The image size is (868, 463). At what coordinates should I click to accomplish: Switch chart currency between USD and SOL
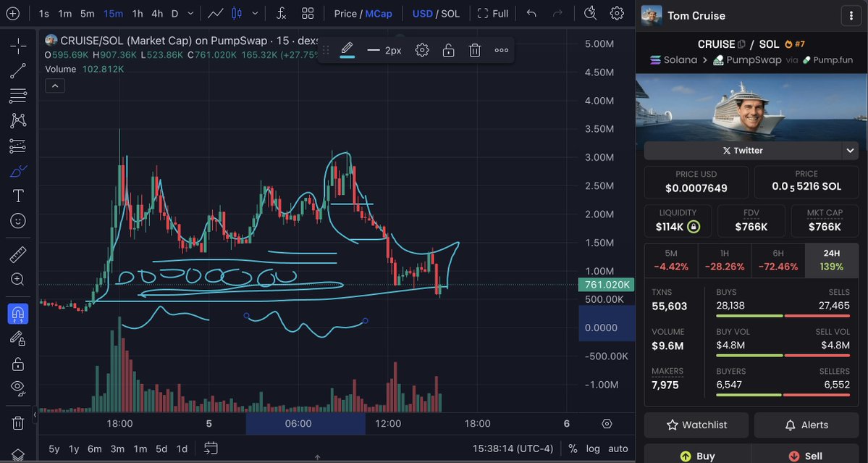click(x=436, y=13)
